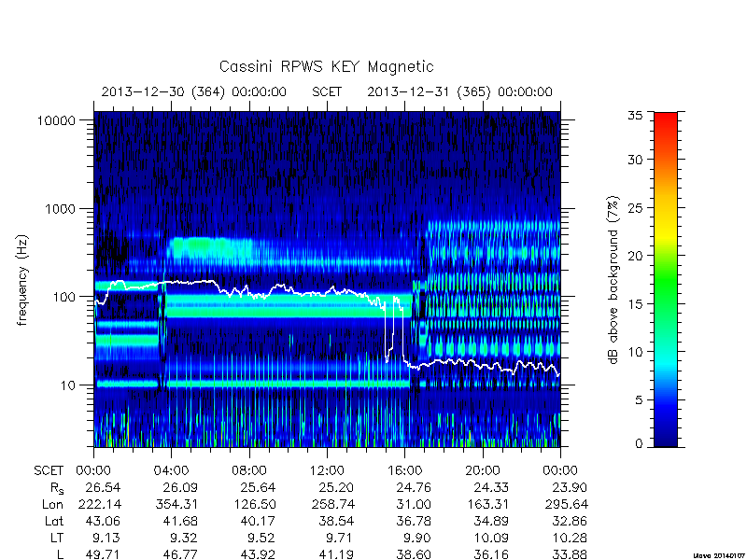
Task: Click the SCET row label below the plot
Action: [49, 471]
